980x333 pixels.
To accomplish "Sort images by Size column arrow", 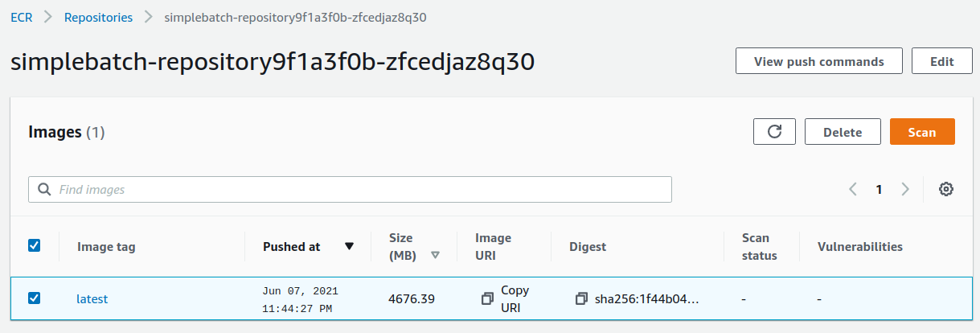I will point(435,255).
